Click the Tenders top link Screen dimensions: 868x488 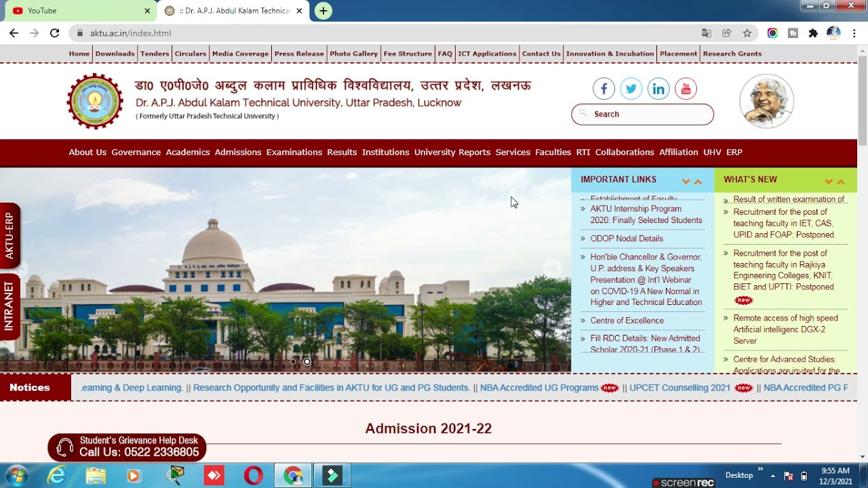click(x=155, y=54)
